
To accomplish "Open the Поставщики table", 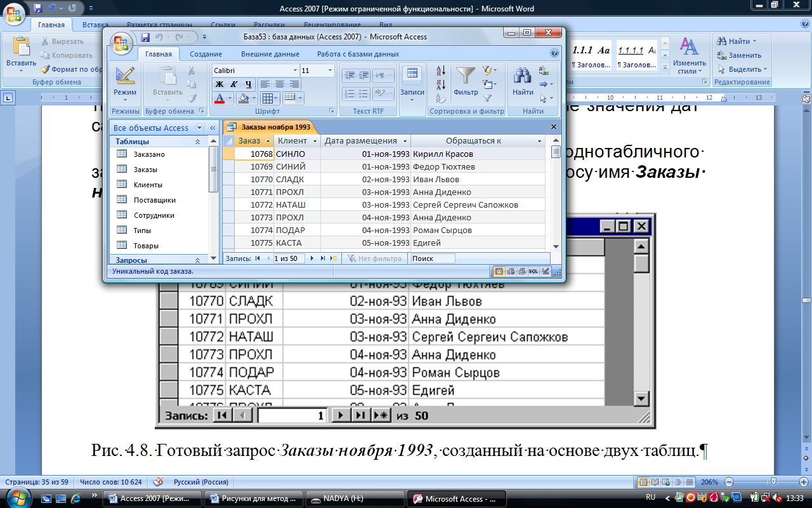I will click(154, 200).
